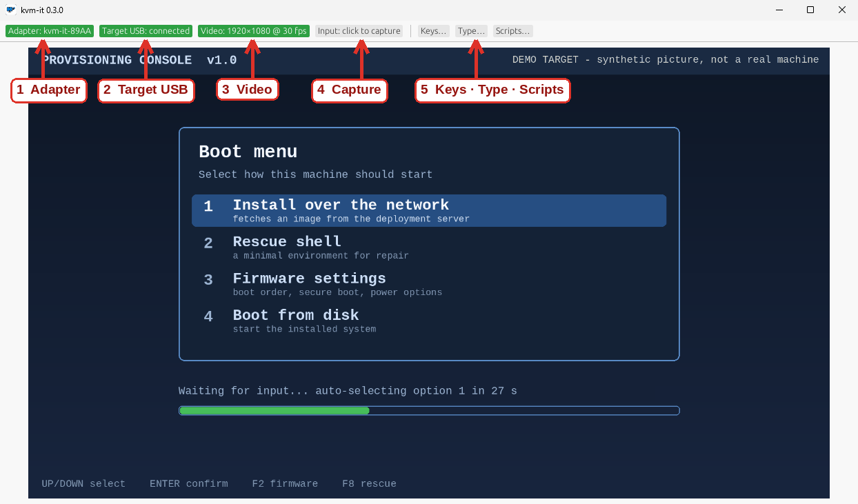858x504 pixels.
Task: Toggle input capture via 'Input: click to capture'
Action: [359, 31]
